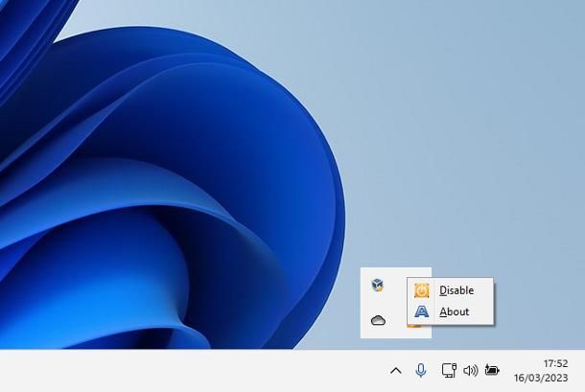This screenshot has height=392, width=585.
Task: Click the orange power icon beside Disable
Action: [x=422, y=290]
